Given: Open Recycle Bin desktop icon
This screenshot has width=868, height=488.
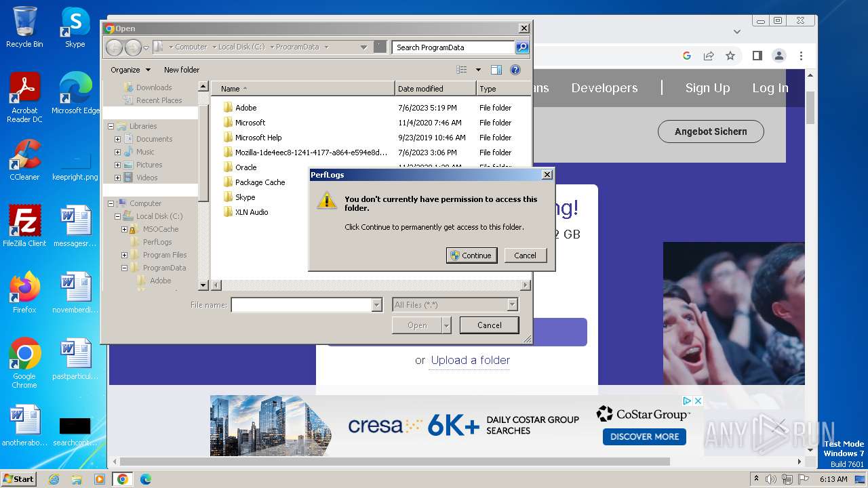Looking at the screenshot, I should point(24,27).
